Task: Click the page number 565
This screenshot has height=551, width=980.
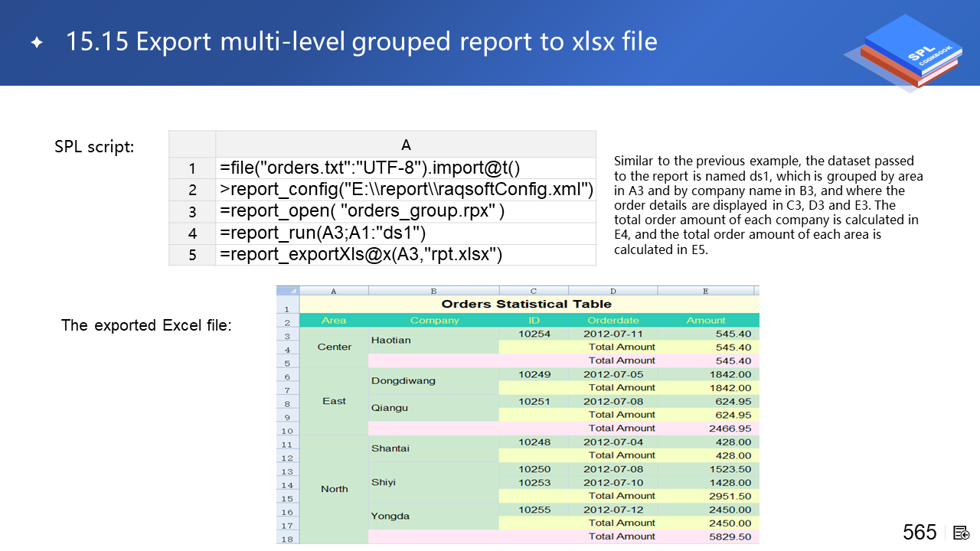Action: pyautogui.click(x=920, y=533)
